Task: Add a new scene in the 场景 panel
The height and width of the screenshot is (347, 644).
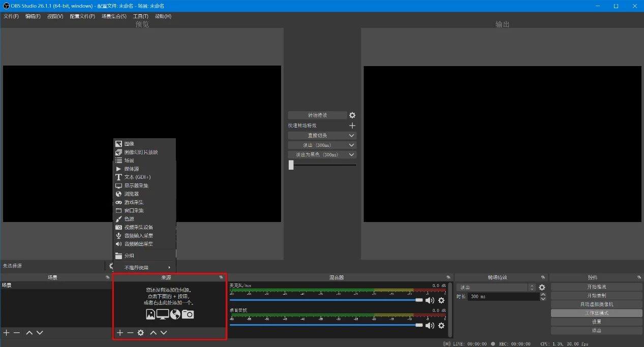Action: [x=6, y=333]
